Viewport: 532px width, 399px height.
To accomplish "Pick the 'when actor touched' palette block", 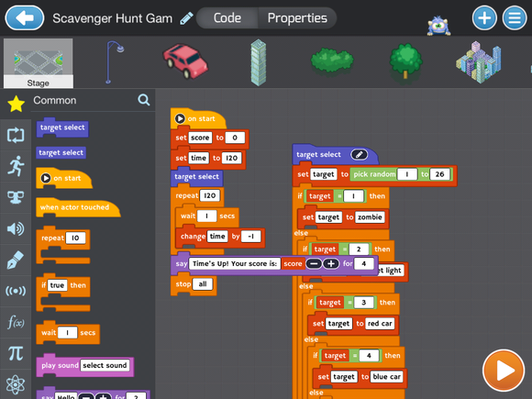I will [x=78, y=207].
